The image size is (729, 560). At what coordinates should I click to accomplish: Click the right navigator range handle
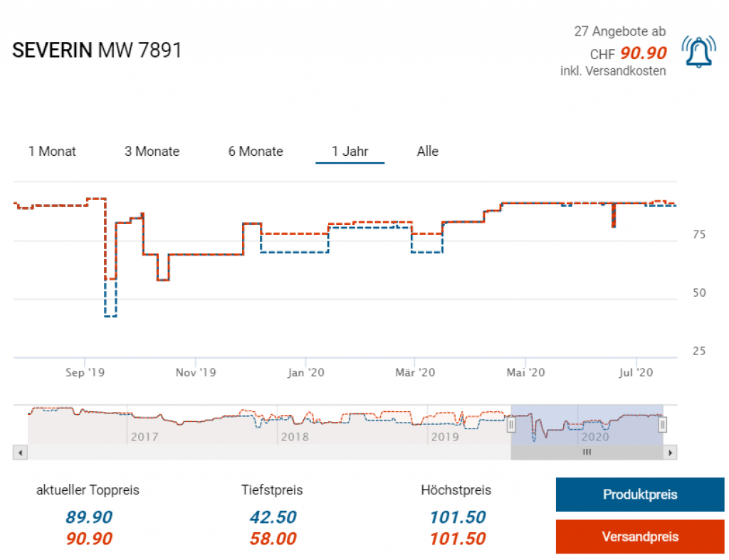tap(663, 424)
